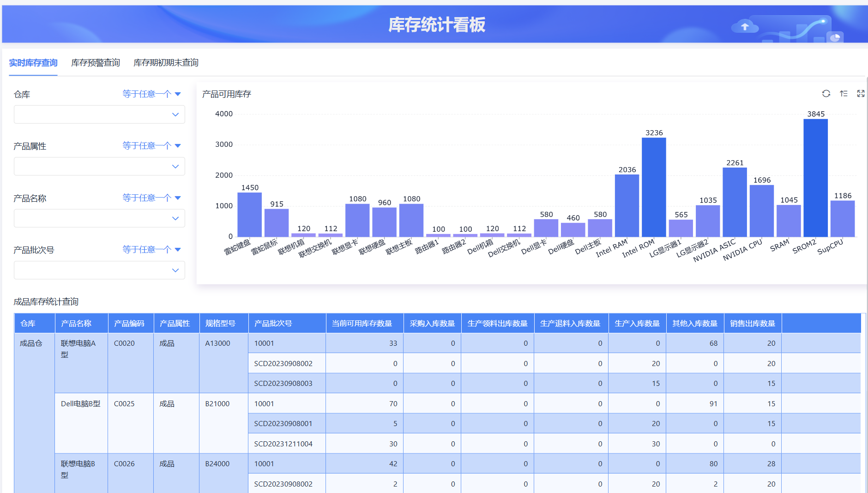The image size is (868, 493).
Task: Click the 联想硬盘 bar showing 960
Action: [385, 222]
